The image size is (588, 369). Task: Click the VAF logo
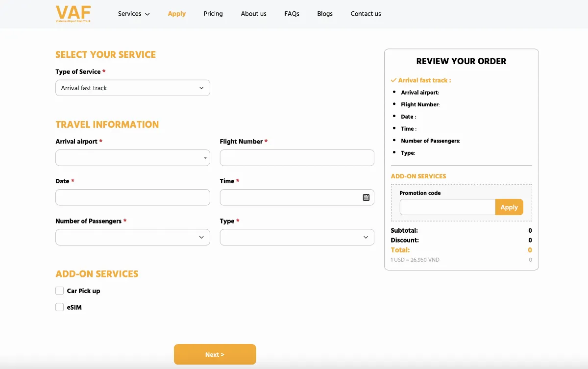pyautogui.click(x=73, y=14)
